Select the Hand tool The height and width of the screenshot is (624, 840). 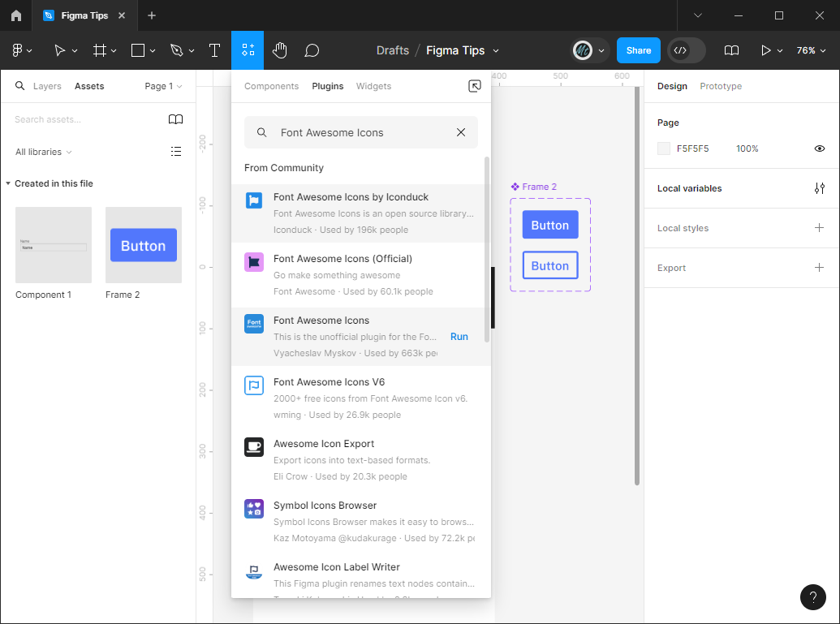(x=279, y=50)
